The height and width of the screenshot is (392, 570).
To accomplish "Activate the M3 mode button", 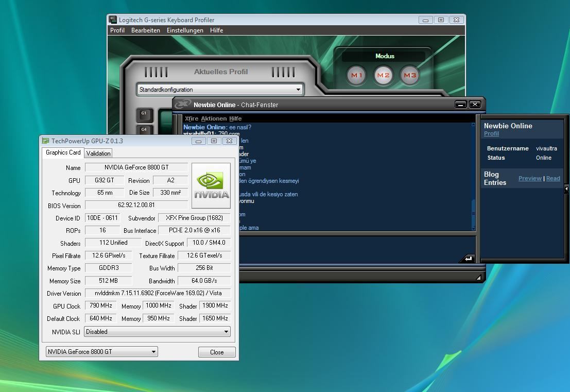I will tap(410, 75).
